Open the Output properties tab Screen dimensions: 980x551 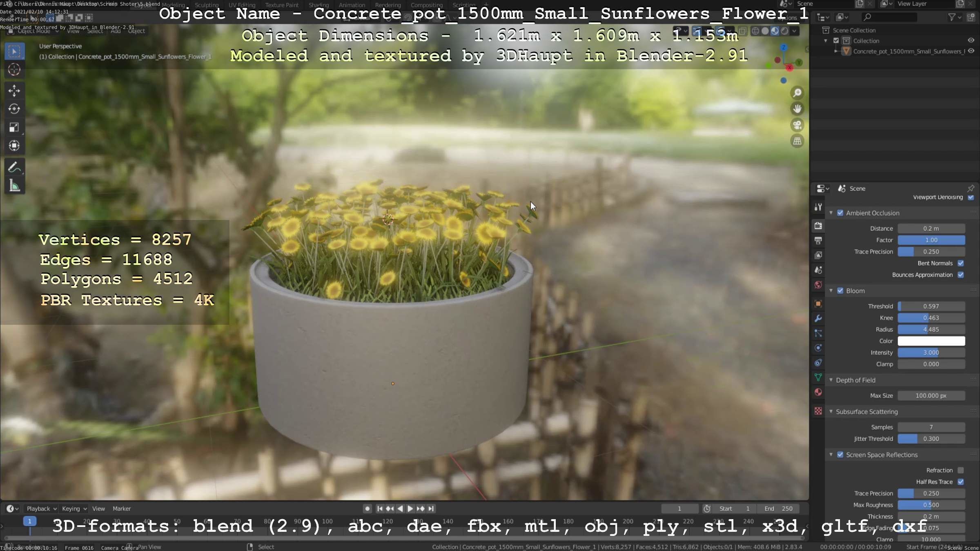click(818, 240)
